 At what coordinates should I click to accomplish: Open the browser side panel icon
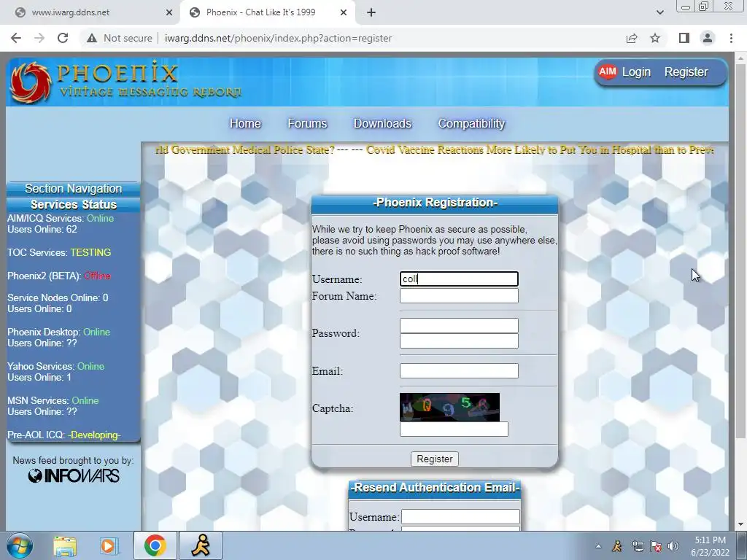click(x=684, y=38)
